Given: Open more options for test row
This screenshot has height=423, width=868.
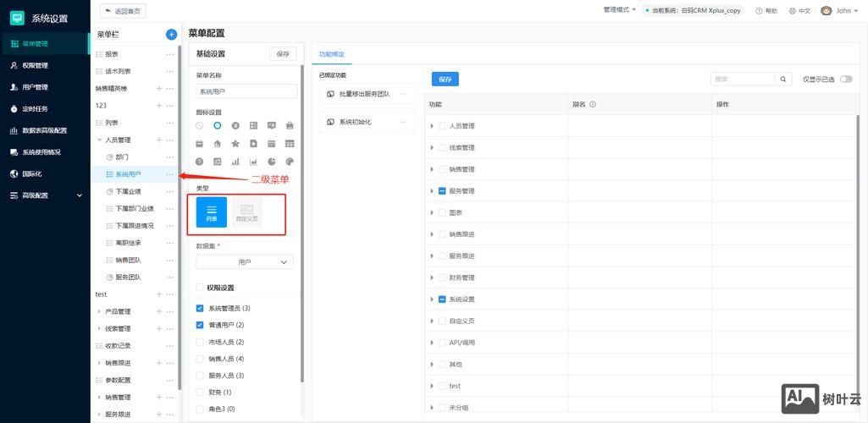Looking at the screenshot, I should (170, 294).
